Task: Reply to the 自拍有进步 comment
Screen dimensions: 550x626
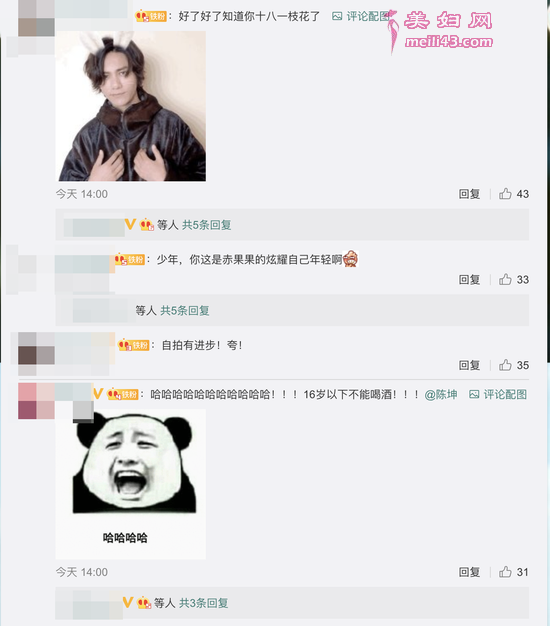Action: (469, 365)
